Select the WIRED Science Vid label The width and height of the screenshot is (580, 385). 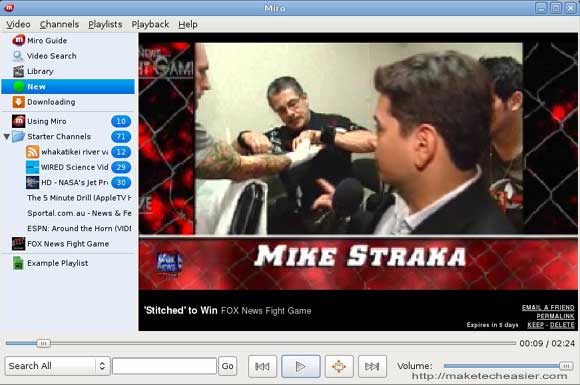[x=74, y=167]
